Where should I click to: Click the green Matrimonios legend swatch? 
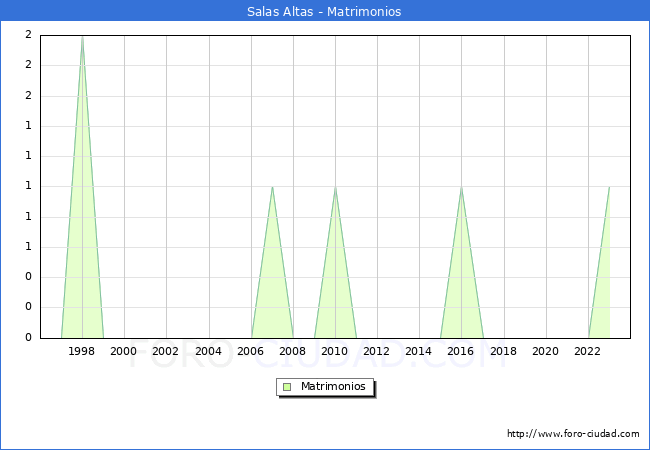click(x=287, y=387)
